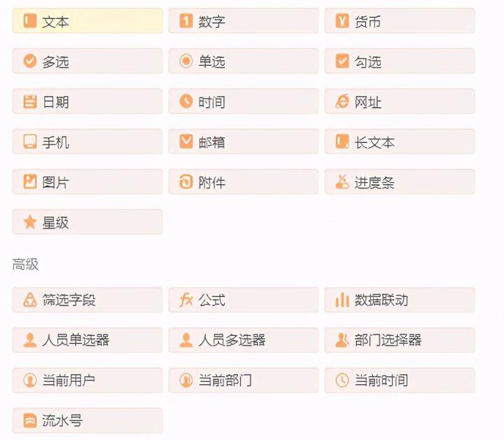Click the 星级 star icon
Screen dimensions: 504x440
[29, 222]
